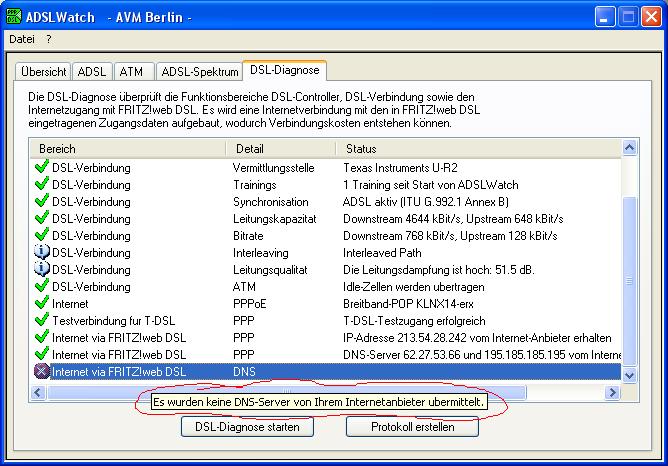
Task: Minimize the ADSLWatch window
Action: (x=605, y=17)
